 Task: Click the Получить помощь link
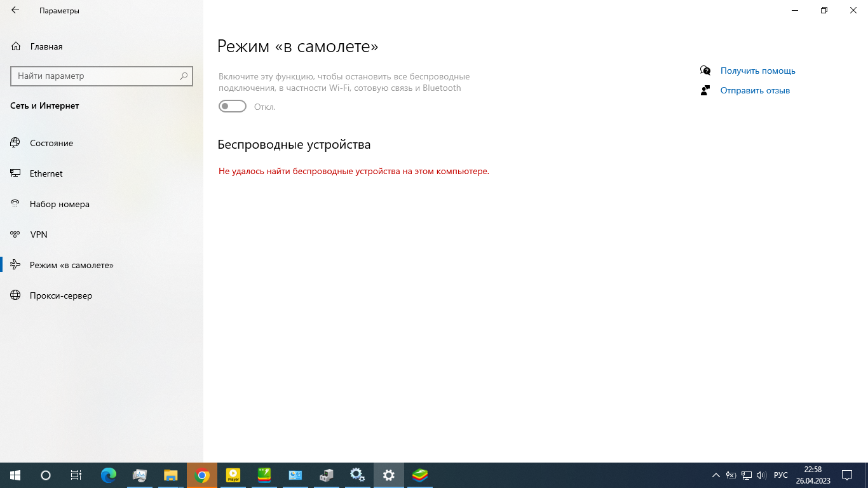[758, 71]
